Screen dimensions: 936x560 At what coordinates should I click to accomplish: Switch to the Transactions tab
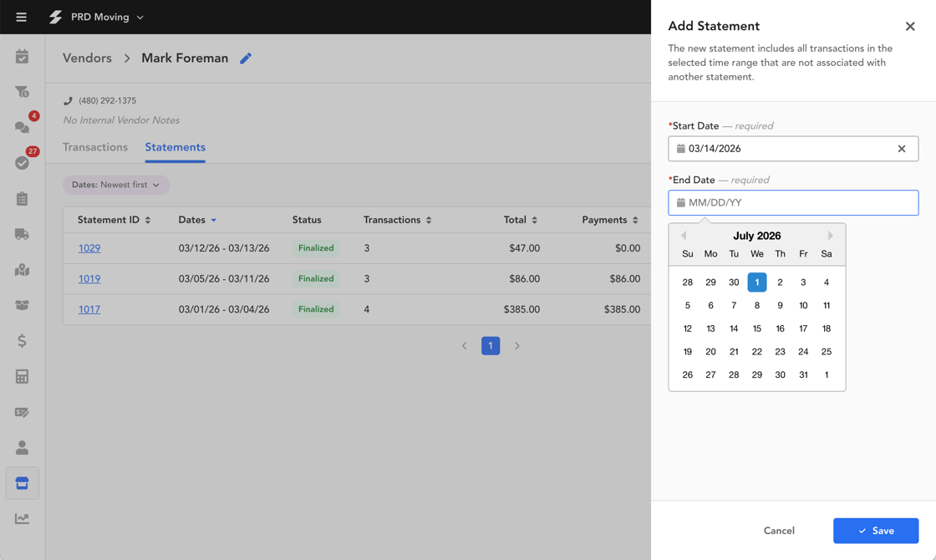pos(95,147)
